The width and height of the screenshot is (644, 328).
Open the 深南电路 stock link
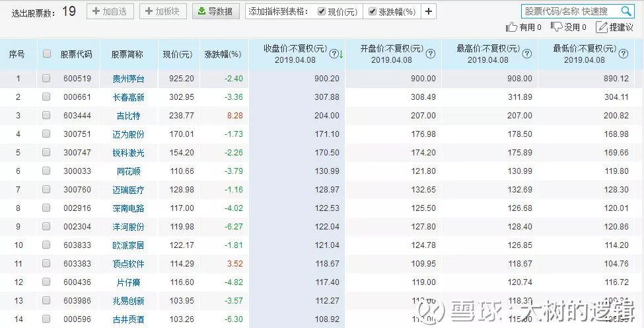[128, 208]
